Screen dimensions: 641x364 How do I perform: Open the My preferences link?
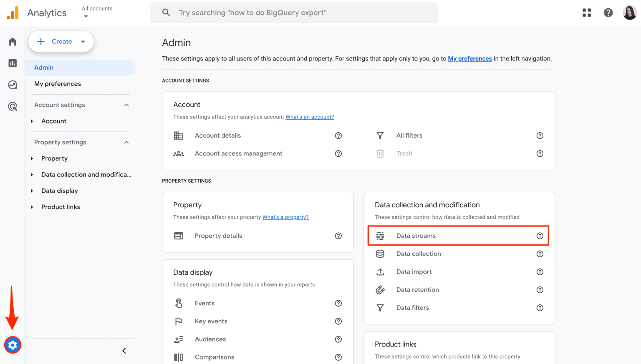pos(470,59)
